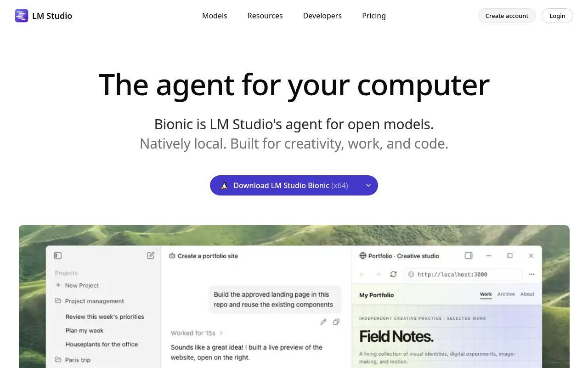The width and height of the screenshot is (588, 368).
Task: Open the Developers menu
Action: (322, 16)
